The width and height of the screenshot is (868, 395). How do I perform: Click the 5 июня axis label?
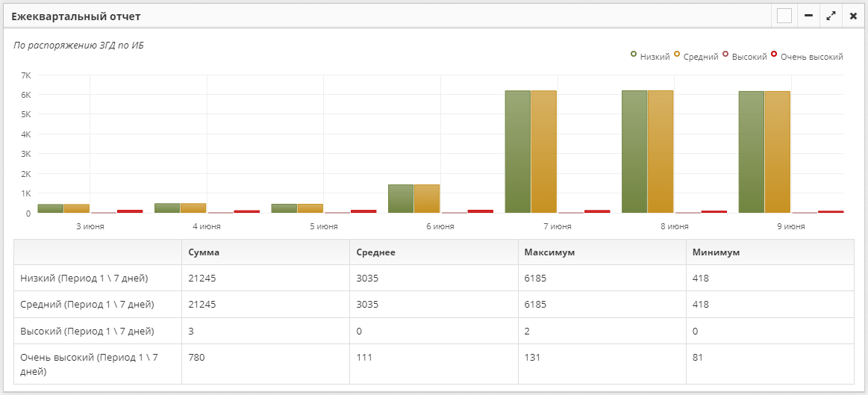(324, 226)
